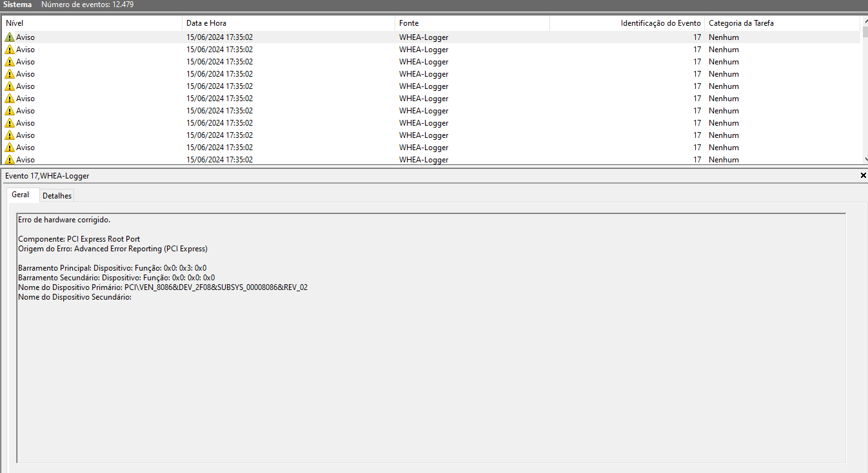Screen dimensions: 868x473
Task: Click the Categoria da Tarefa column header
Action: (782, 23)
